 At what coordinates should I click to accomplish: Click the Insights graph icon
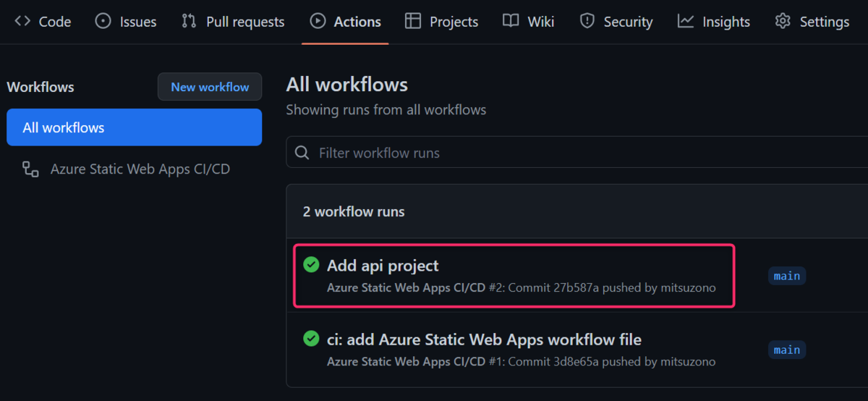(686, 21)
